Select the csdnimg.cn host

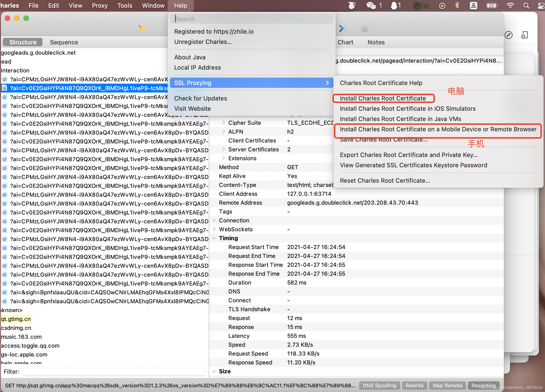pos(16,328)
